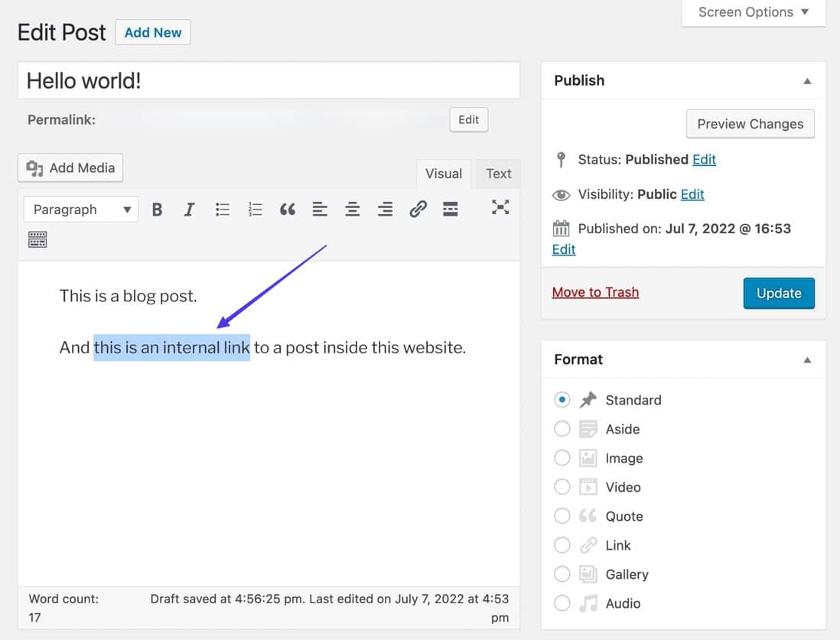Click the post title field Hello world
Screen dimensions: 840x640
268,80
